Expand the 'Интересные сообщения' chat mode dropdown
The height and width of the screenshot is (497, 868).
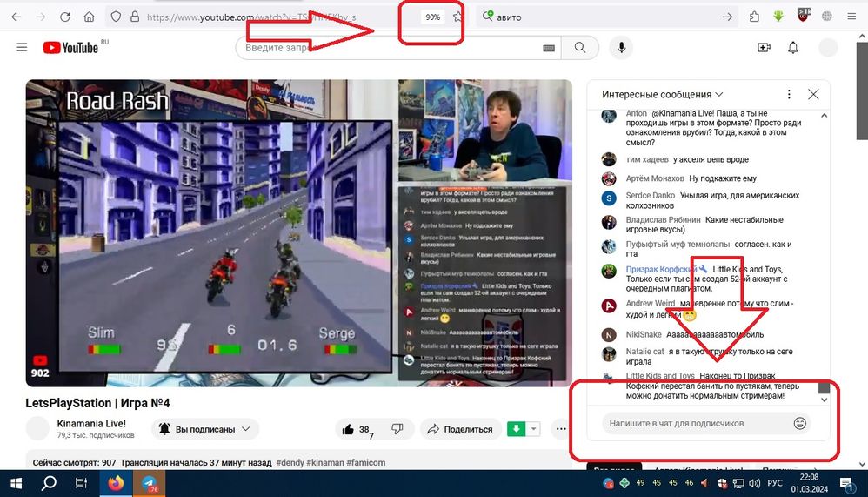click(x=663, y=94)
